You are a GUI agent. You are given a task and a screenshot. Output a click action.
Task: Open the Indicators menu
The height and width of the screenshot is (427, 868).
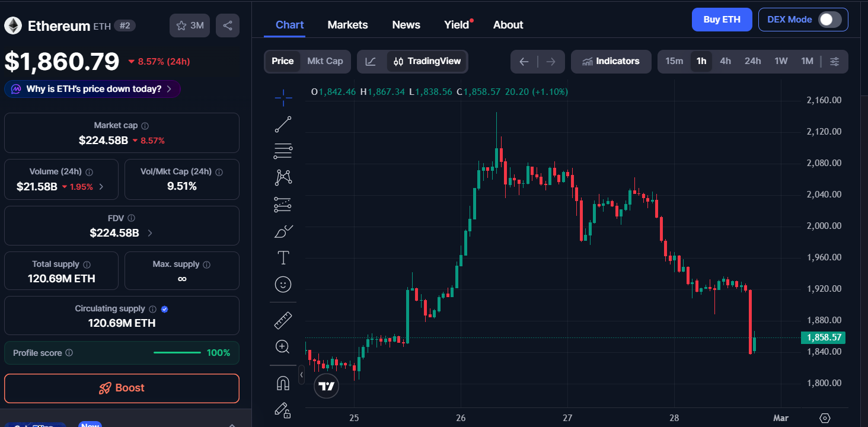[x=611, y=61]
